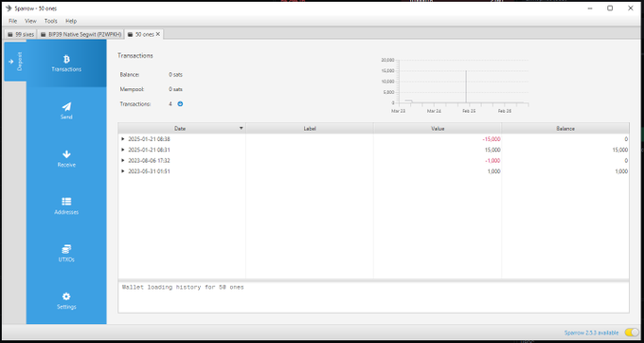Screen dimensions: 644x343
Task: Switch to BIP39 Native Segwit wallet tab
Action: coord(80,34)
